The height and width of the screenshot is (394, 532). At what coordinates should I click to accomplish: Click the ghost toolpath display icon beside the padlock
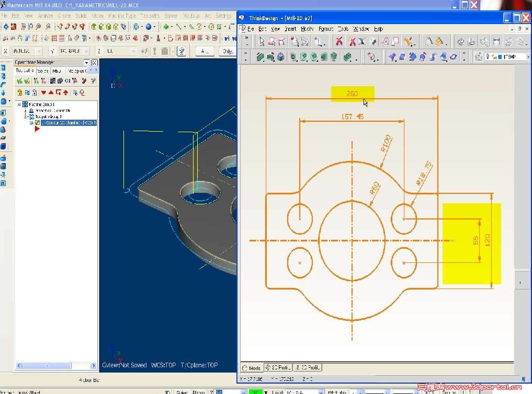pos(35,92)
